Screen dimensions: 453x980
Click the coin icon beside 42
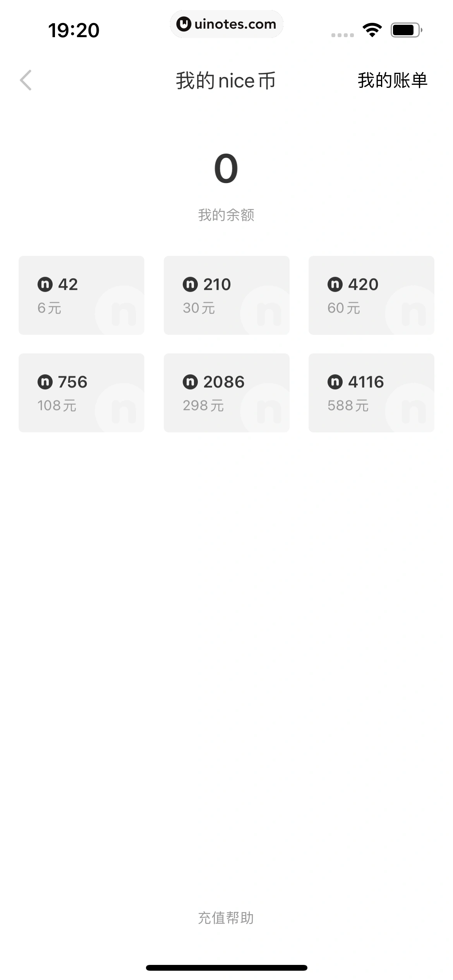click(45, 284)
